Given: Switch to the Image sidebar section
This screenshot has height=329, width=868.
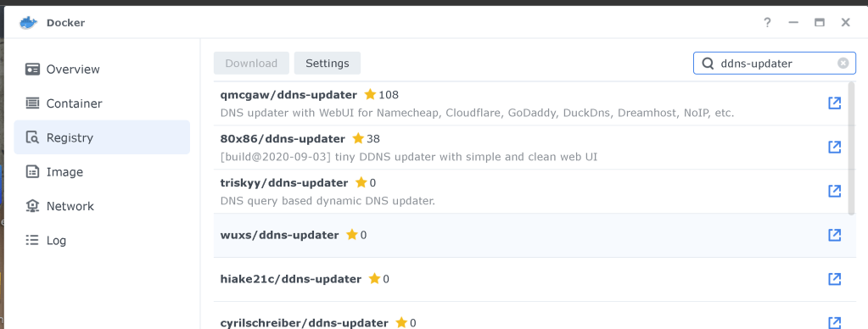Looking at the screenshot, I should [x=102, y=172].
